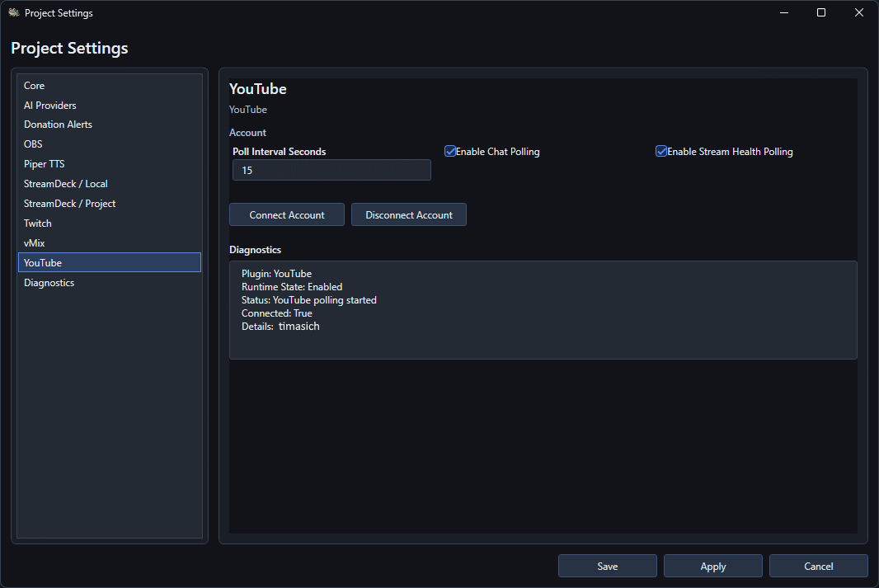Click the large YouTube panel heading
The height and width of the screenshot is (588, 879).
258,88
